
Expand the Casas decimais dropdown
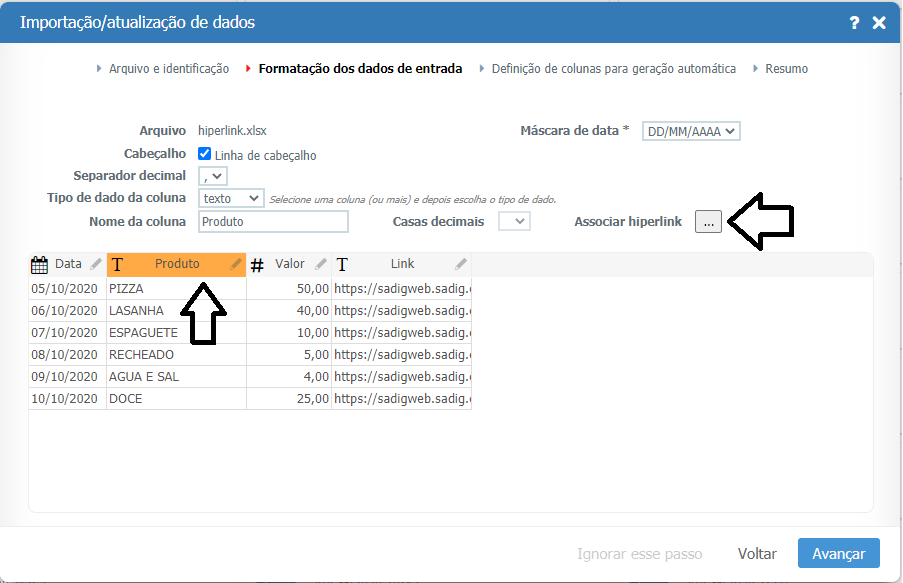pos(514,221)
